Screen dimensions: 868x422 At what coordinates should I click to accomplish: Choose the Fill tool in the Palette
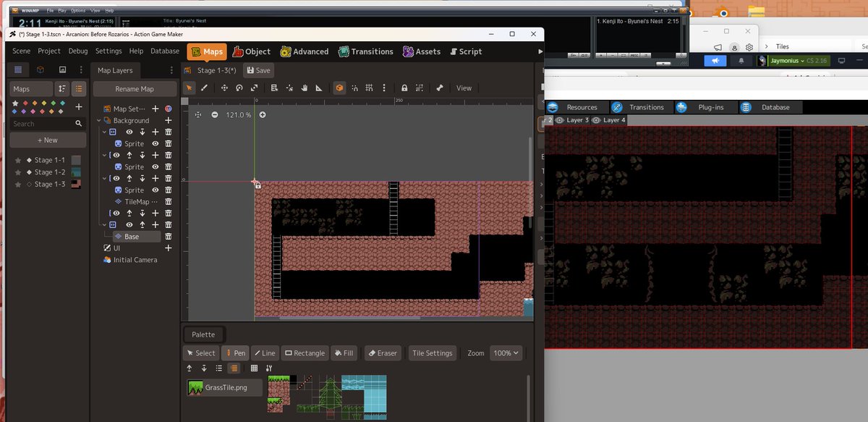pyautogui.click(x=343, y=353)
